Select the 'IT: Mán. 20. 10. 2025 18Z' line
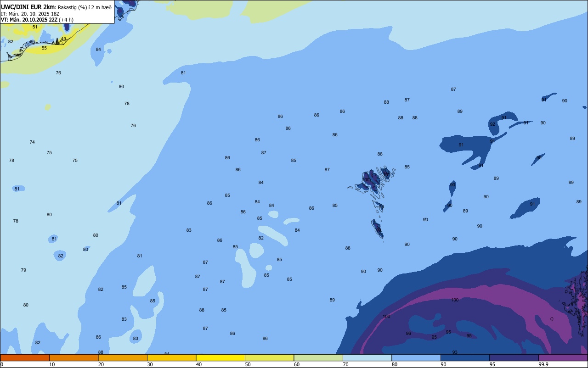The height and width of the screenshot is (368, 588). tap(30, 14)
